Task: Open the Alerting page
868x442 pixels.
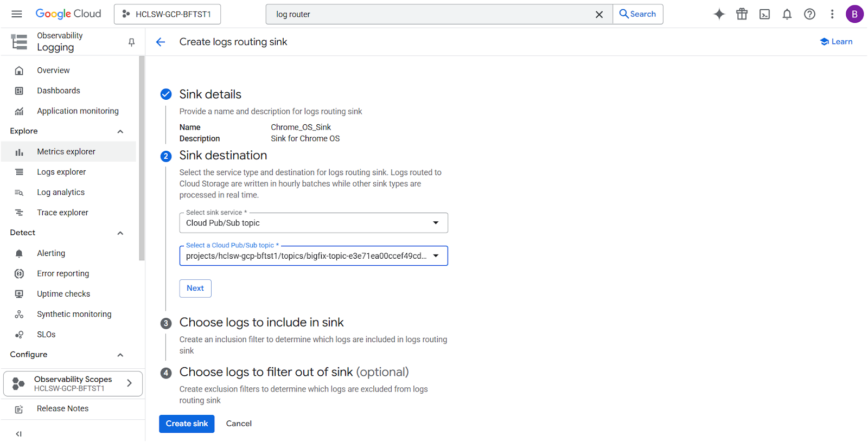Action: (51, 253)
